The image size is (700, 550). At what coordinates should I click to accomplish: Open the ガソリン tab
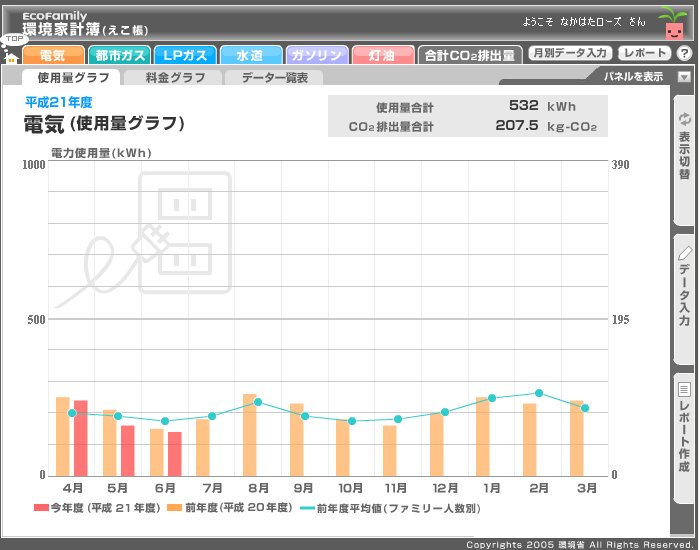point(316,55)
